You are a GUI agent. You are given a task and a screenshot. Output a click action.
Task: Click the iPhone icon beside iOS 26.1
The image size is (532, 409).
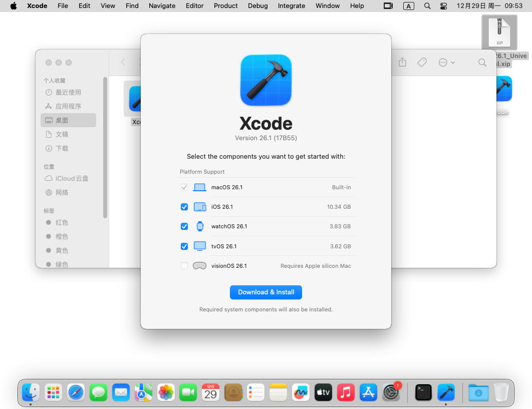200,206
